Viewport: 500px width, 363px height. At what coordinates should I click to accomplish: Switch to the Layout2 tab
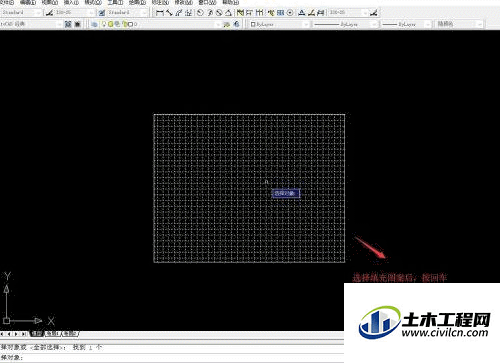[71, 333]
